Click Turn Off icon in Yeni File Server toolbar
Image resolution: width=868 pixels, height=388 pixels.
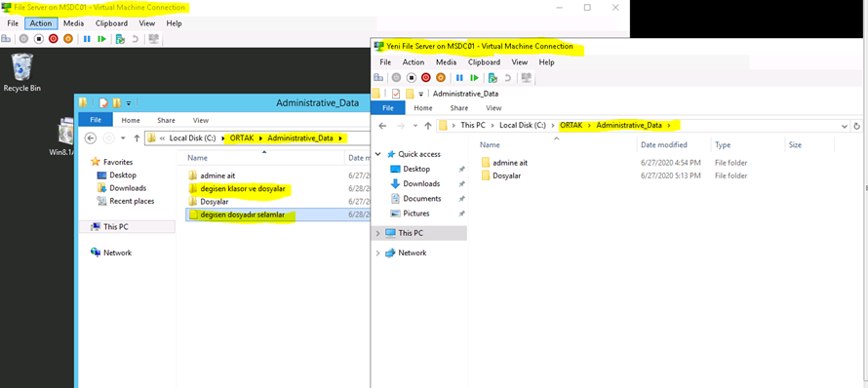(411, 77)
